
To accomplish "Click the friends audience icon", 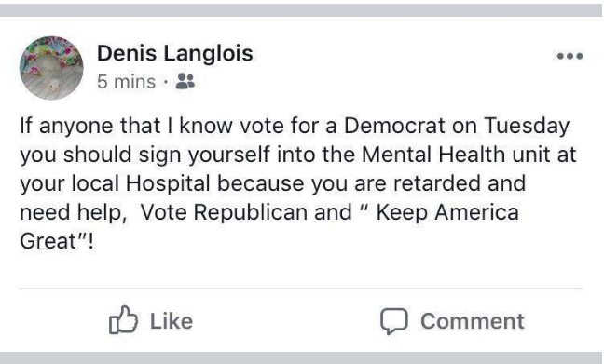I will (185, 81).
